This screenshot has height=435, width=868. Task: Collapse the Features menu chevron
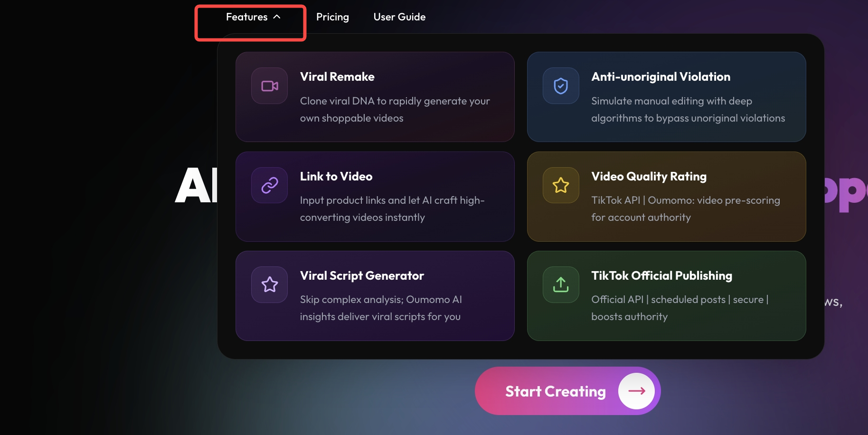277,17
